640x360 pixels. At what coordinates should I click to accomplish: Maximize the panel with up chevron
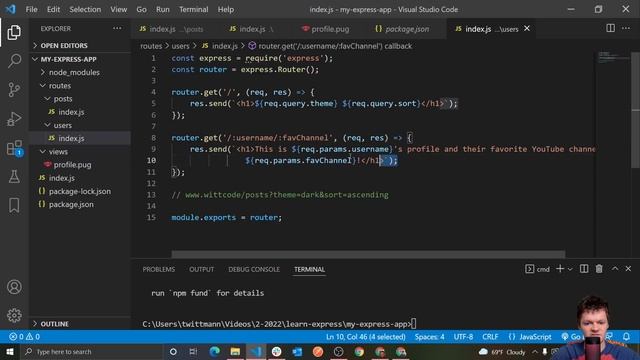click(615, 269)
